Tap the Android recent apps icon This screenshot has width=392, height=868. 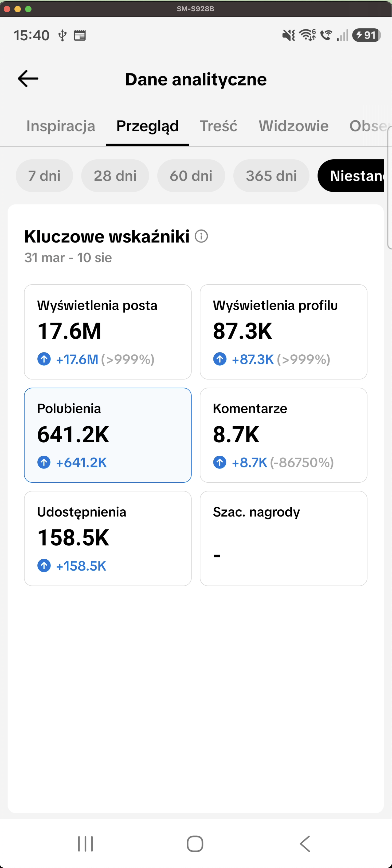[85, 844]
